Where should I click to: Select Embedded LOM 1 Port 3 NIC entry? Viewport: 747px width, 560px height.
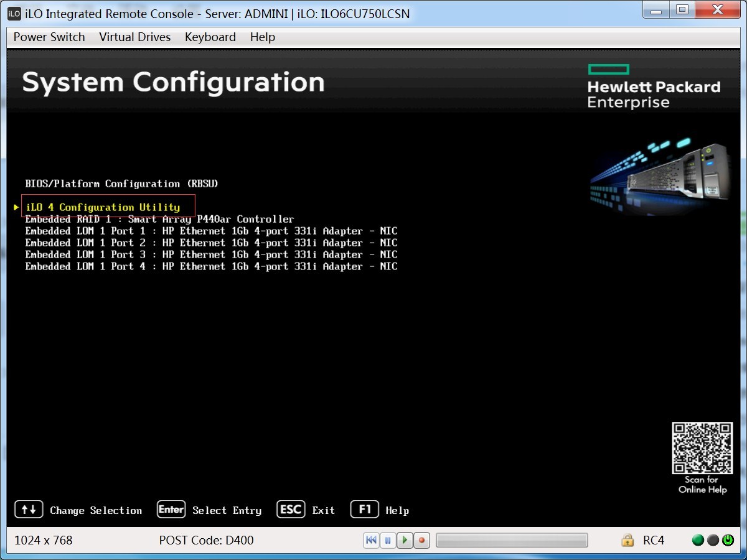point(211,254)
